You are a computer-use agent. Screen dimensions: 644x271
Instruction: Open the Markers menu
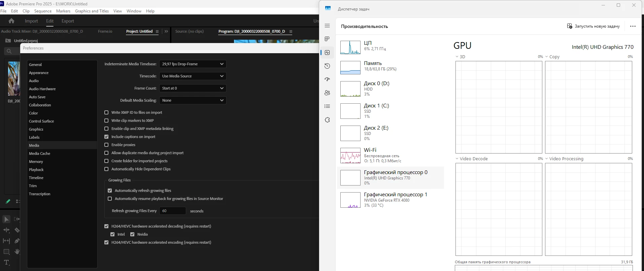63,11
